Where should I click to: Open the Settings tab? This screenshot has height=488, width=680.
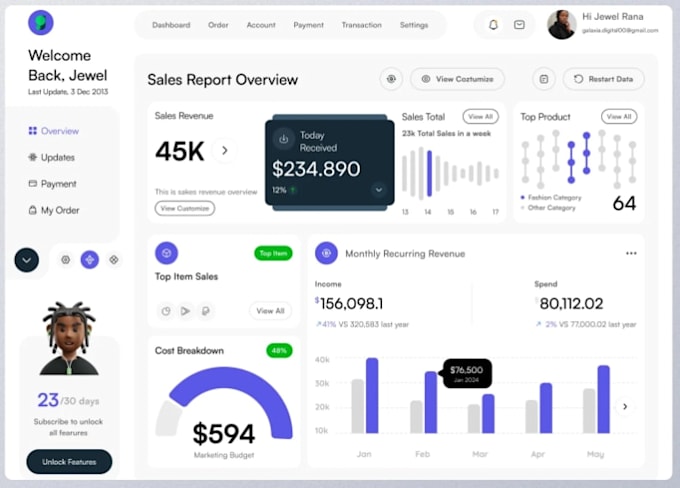[x=414, y=25]
